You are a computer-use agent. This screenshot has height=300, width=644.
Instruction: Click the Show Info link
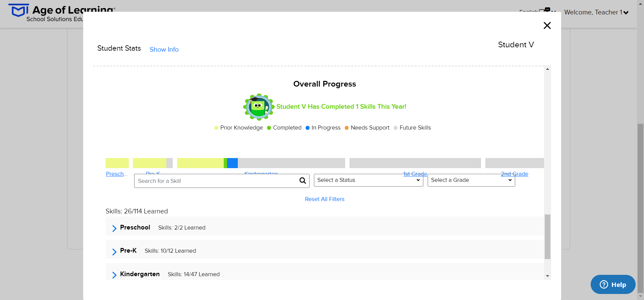164,49
